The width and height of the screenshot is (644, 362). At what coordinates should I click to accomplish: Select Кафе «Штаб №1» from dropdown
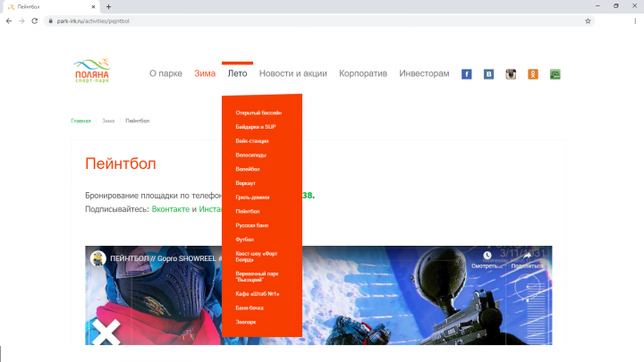257,294
